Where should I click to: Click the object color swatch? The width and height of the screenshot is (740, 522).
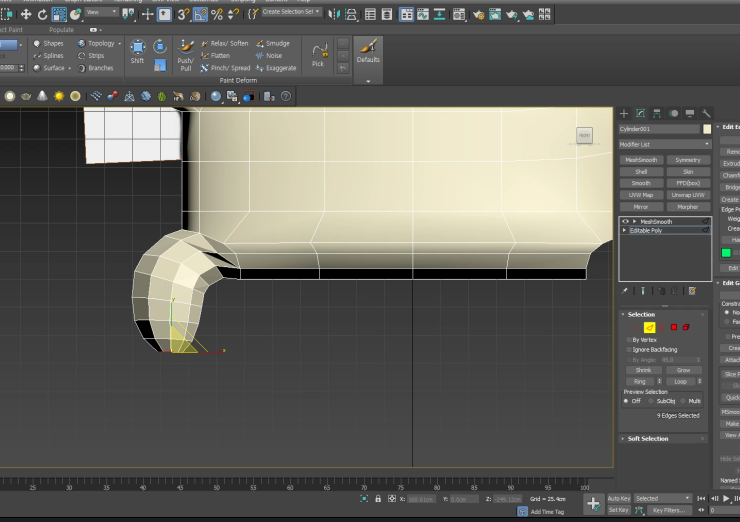click(707, 129)
